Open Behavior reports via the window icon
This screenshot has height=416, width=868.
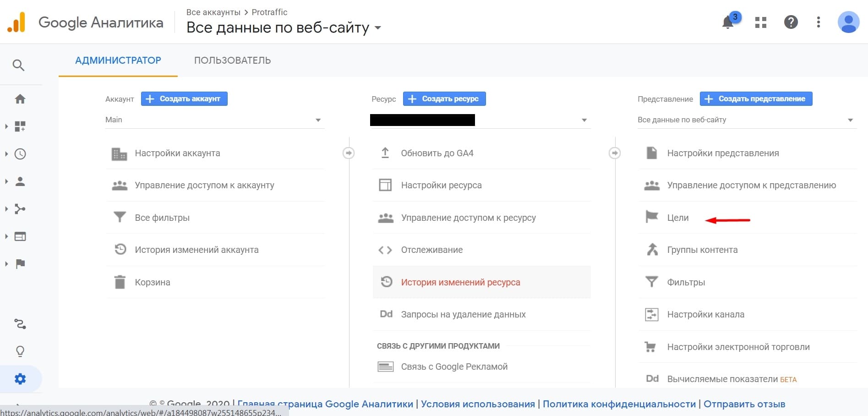(x=20, y=236)
